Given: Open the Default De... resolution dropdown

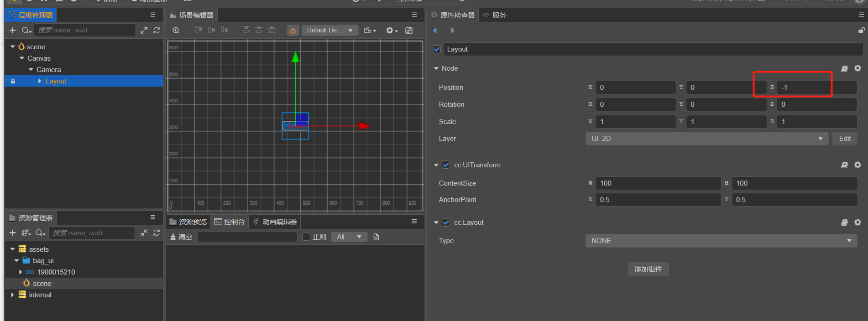Looking at the screenshot, I should [x=330, y=30].
